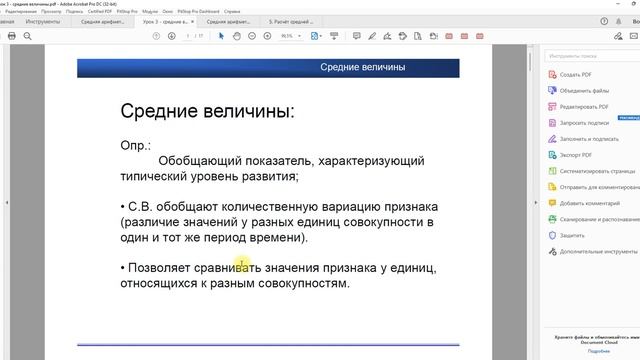Click the tools search field
This screenshot has height=360, width=640.
[x=592, y=56]
